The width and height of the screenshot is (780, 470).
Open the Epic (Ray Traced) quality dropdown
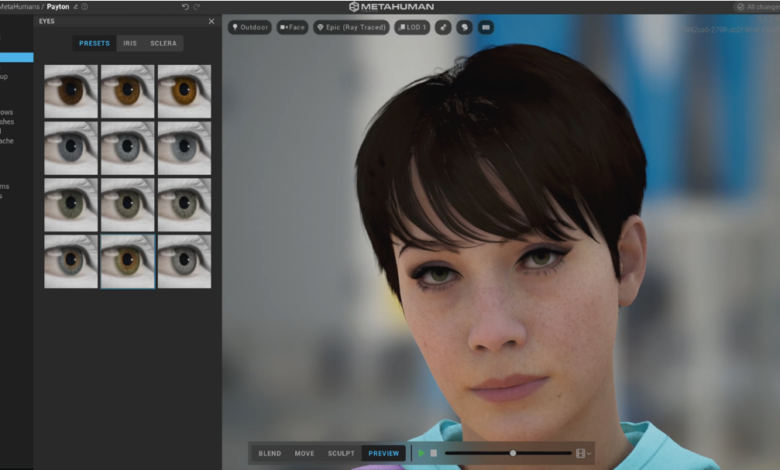[352, 27]
